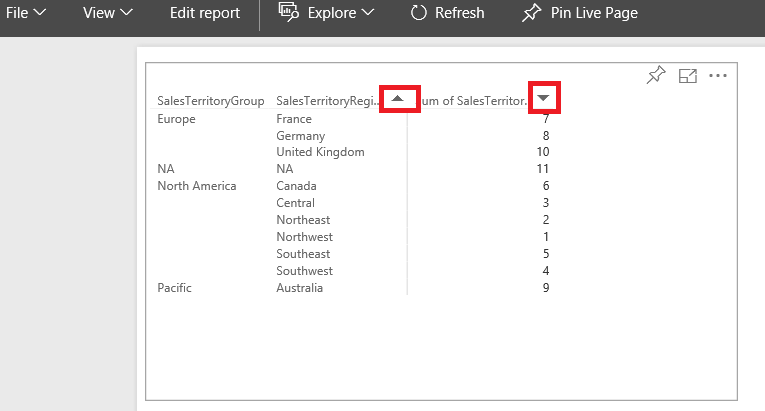Image resolution: width=765 pixels, height=411 pixels.
Task: Click value 10 in United Kingdom row
Action: click(x=543, y=152)
